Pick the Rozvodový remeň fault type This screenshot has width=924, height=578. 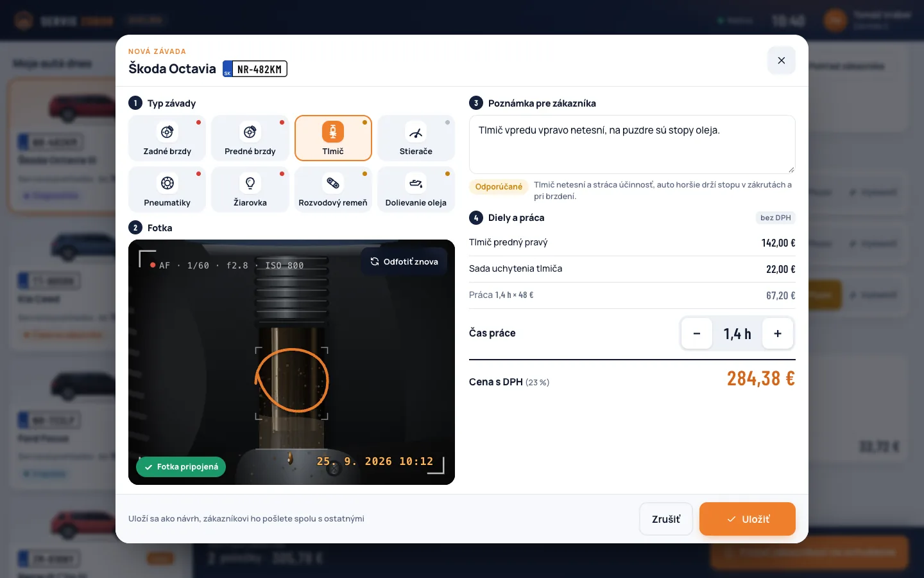(x=333, y=189)
